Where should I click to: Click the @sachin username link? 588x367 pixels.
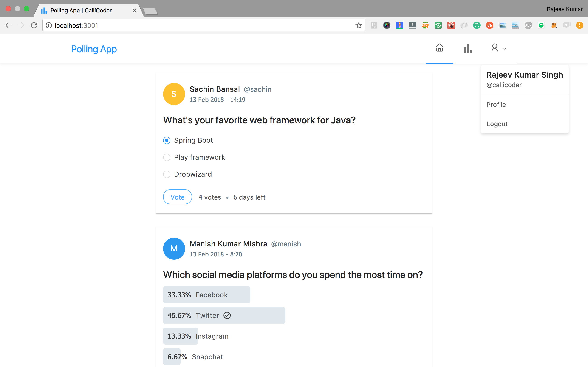[257, 89]
